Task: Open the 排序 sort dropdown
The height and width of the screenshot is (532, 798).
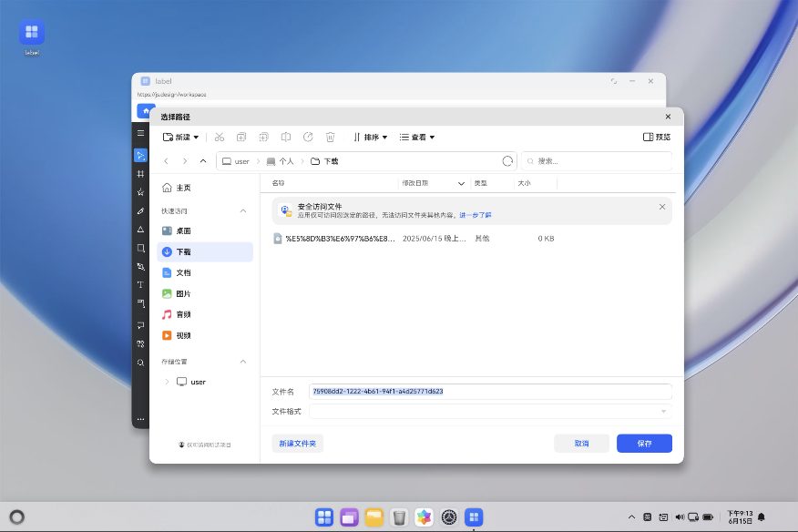Action: click(371, 137)
